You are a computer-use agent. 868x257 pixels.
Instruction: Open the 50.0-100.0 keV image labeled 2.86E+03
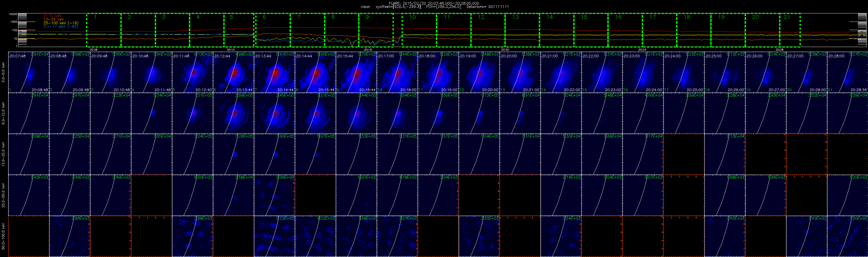pos(70,236)
